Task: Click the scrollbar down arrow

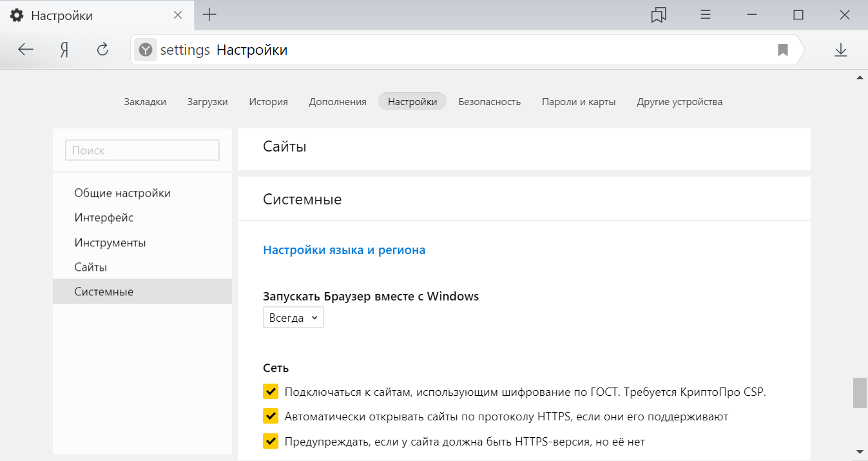Action: click(860, 451)
